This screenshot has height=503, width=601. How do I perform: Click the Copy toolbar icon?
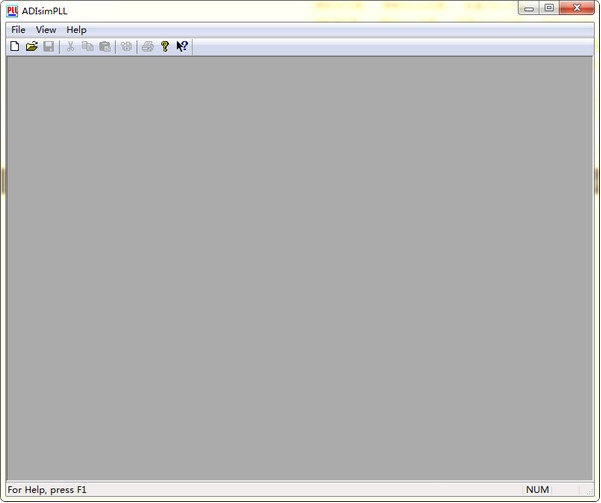(x=88, y=46)
